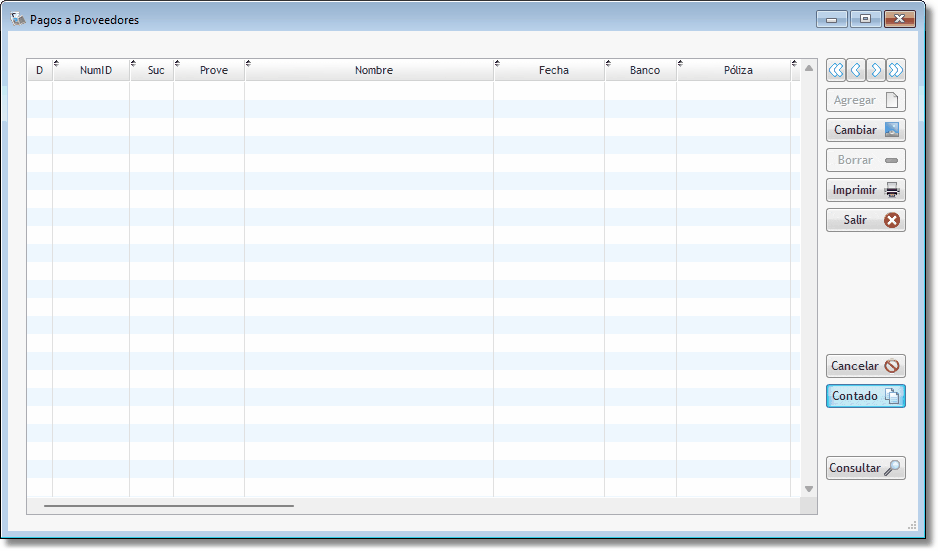Viewport: 938px width, 551px height.
Task: Click the Póliza column header
Action: click(738, 70)
